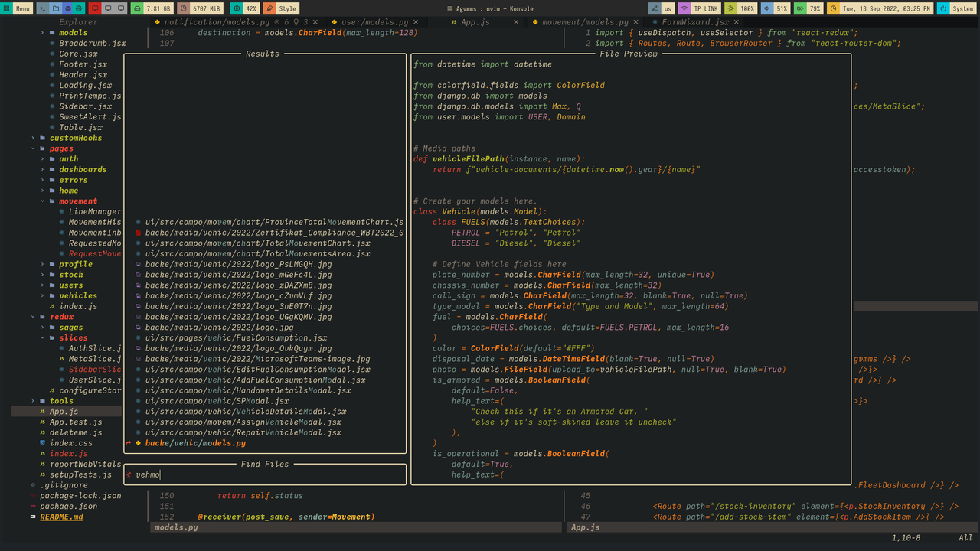Open the memory 6707 MiB widget

click(201, 8)
